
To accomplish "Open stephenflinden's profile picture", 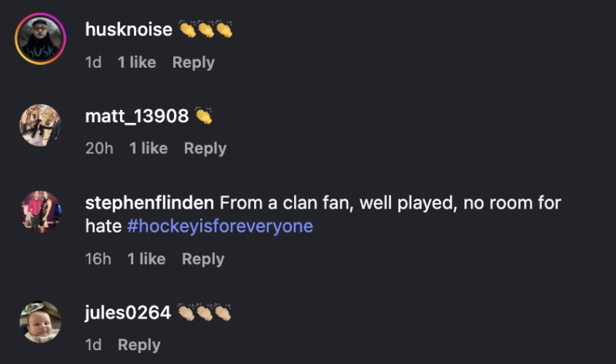I will pyautogui.click(x=40, y=212).
